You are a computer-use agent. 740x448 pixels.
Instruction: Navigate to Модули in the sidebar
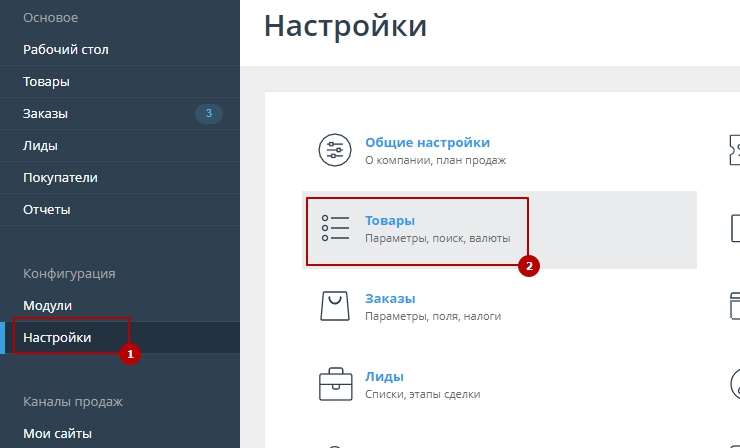47,305
